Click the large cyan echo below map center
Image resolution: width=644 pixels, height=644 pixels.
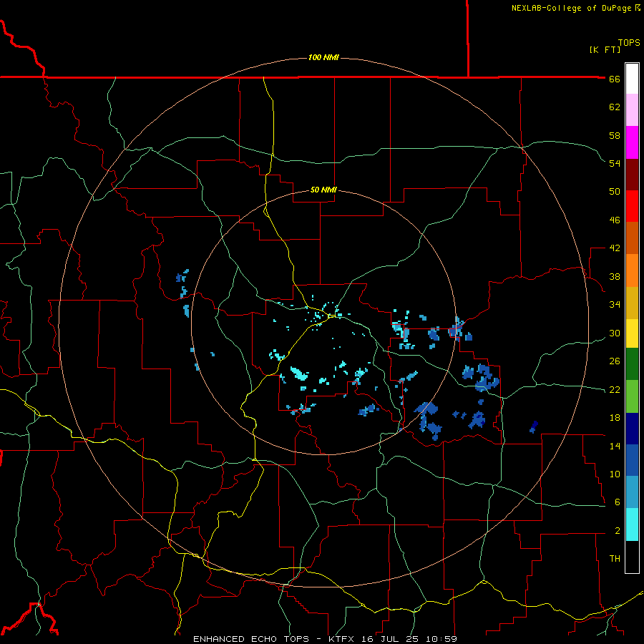[x=299, y=374]
